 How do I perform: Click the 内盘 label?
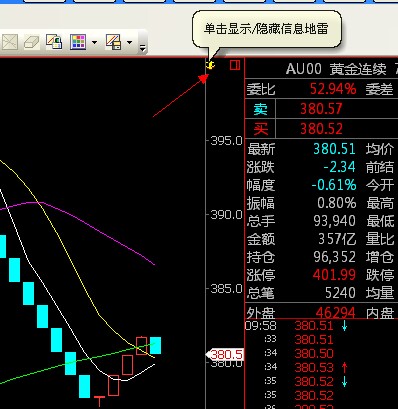380,313
